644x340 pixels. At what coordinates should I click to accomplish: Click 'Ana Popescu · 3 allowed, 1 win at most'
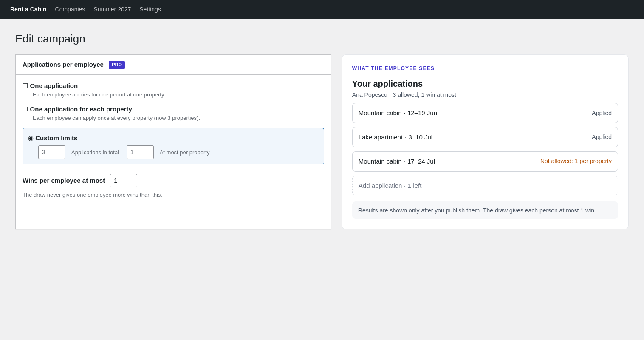pos(404,95)
